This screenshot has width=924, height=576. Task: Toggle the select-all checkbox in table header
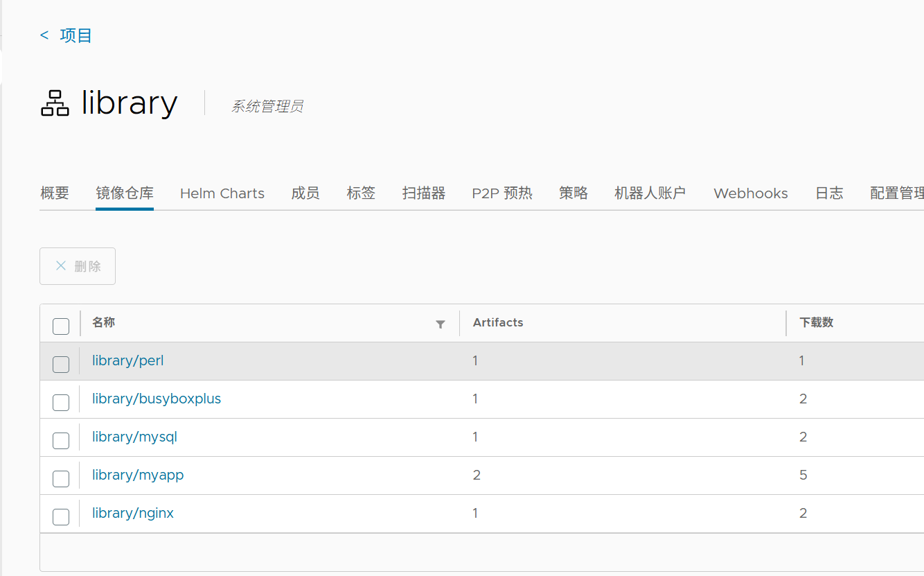pyautogui.click(x=61, y=326)
